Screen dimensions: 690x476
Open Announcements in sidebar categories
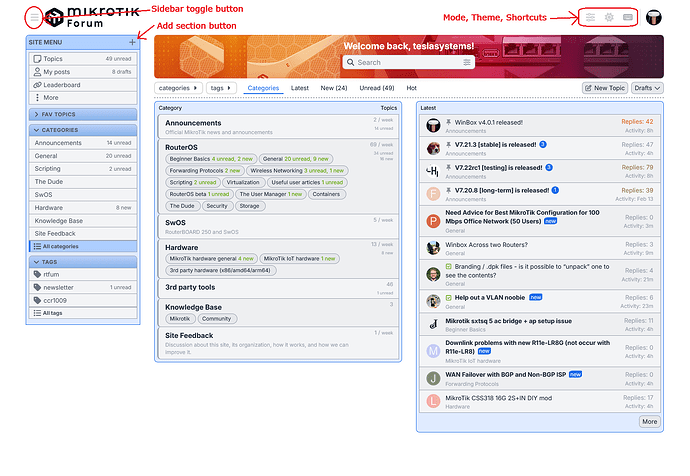pyautogui.click(x=83, y=143)
